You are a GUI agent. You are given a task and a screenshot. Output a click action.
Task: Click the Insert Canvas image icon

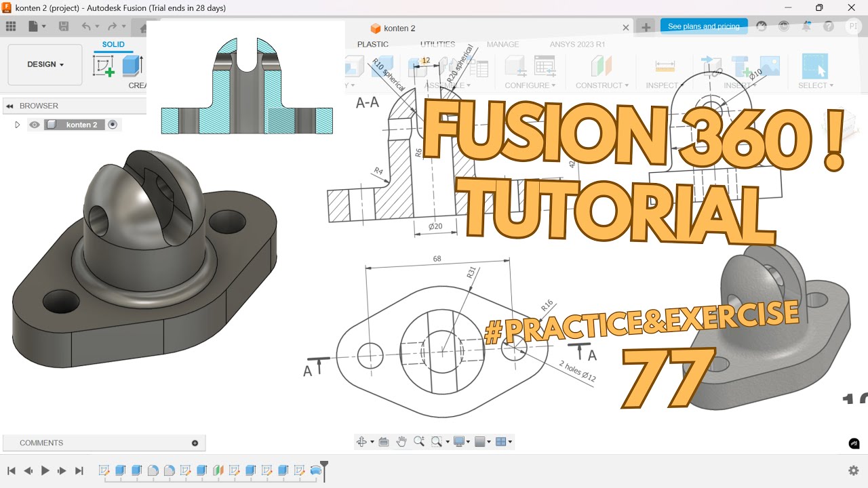770,66
